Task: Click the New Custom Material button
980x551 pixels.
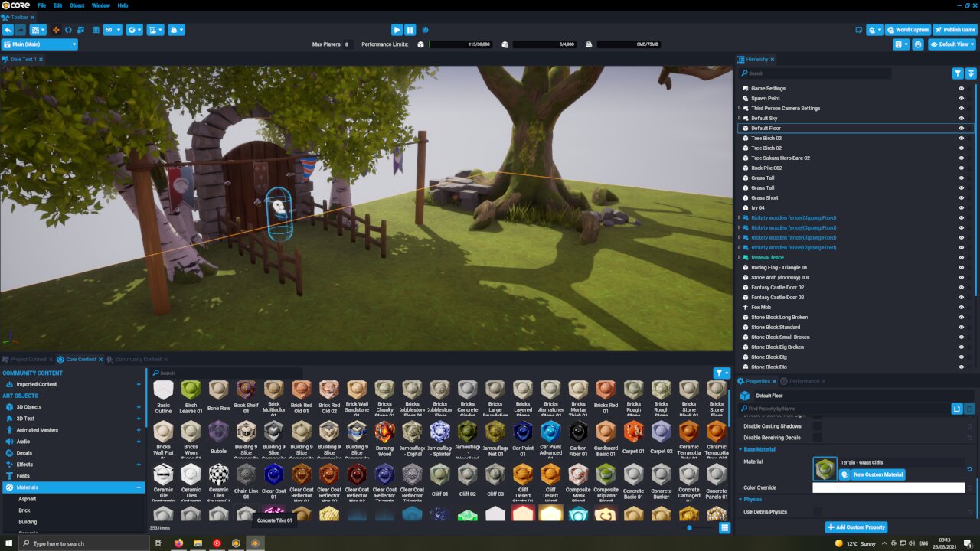Action: coord(878,474)
